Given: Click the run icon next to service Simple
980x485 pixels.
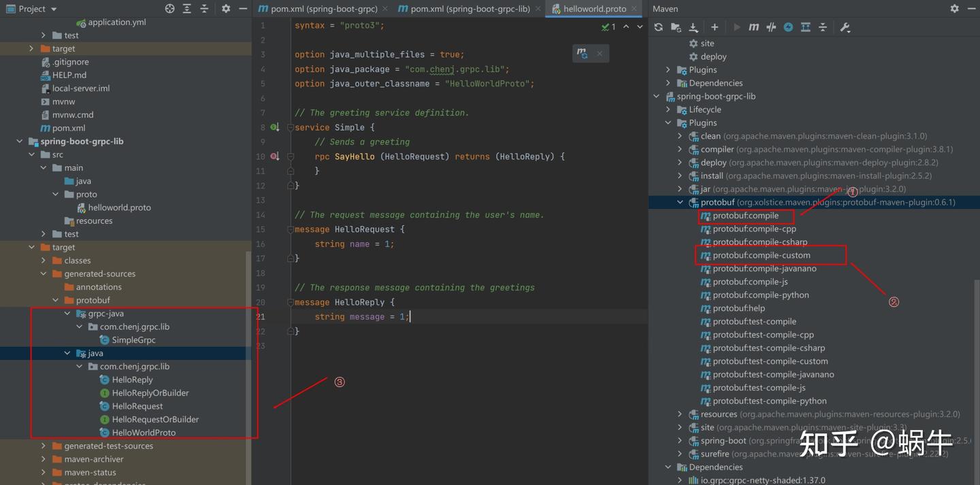Looking at the screenshot, I should coord(274,127).
